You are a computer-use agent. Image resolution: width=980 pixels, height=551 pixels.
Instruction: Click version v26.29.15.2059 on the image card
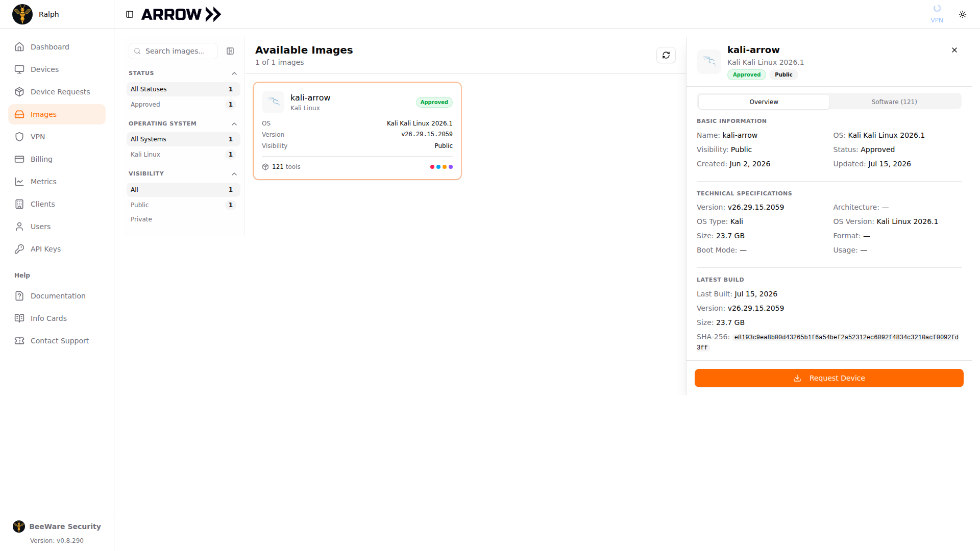click(x=427, y=134)
